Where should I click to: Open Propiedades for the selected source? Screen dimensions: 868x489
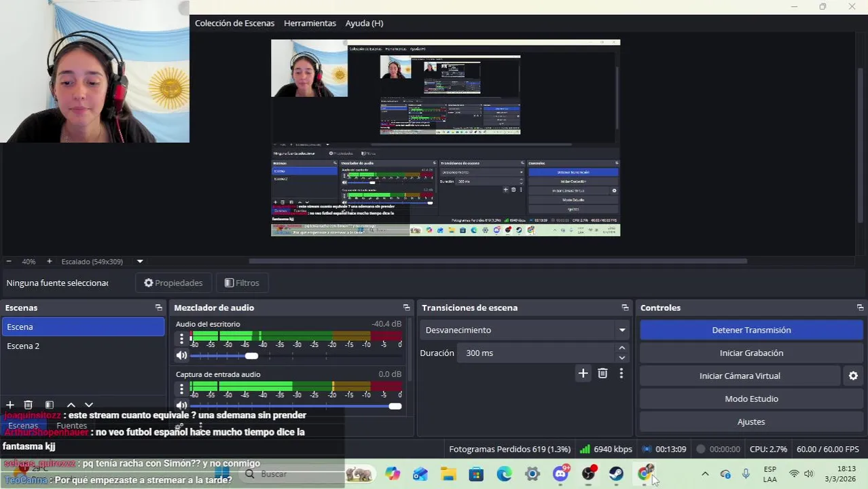point(174,283)
